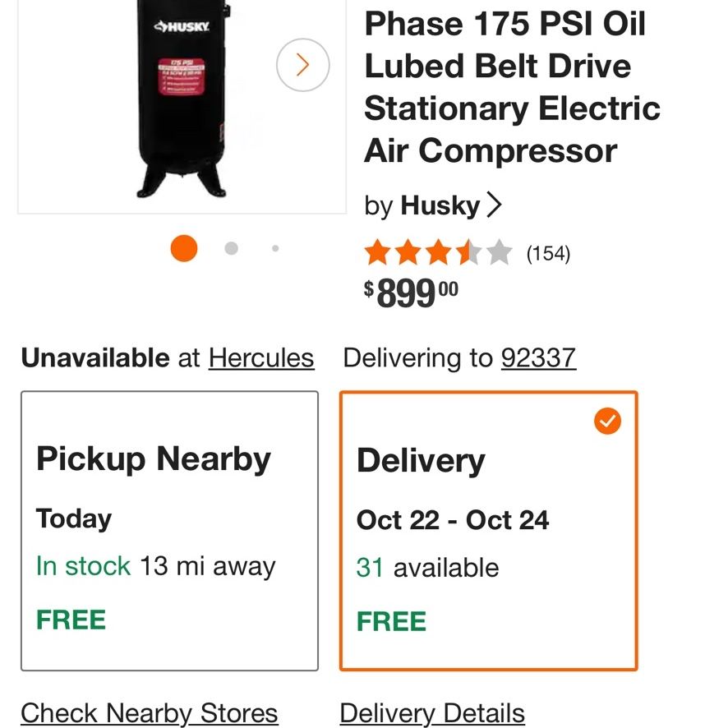The height and width of the screenshot is (728, 728).
Task: Open Check Nearby Stores link
Action: click(150, 713)
